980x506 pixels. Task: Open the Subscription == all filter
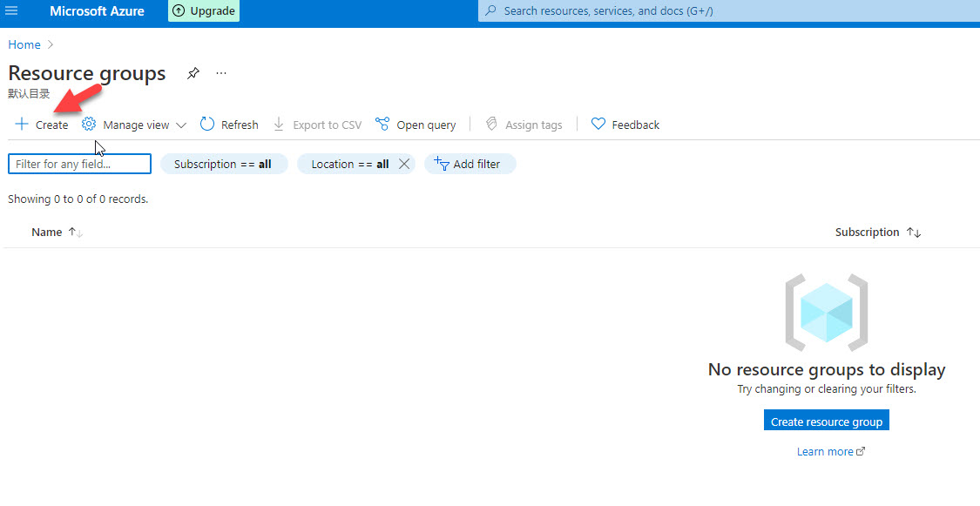click(223, 164)
